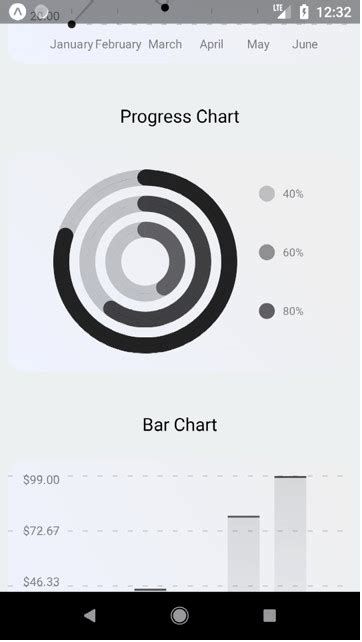Tap the June axis label
The height and width of the screenshot is (642, 362).
[x=305, y=44]
